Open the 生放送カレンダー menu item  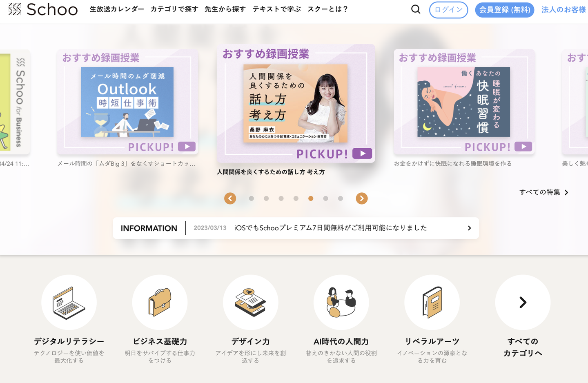117,9
